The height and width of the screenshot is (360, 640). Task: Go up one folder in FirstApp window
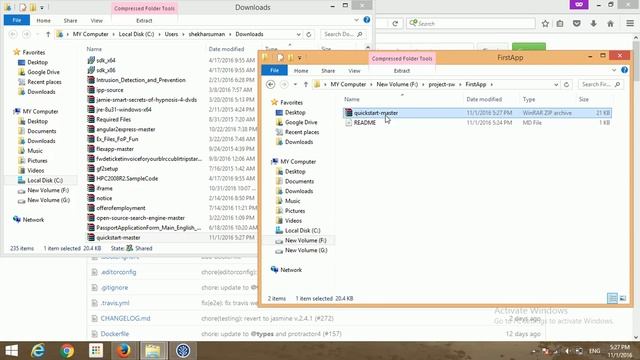click(306, 84)
